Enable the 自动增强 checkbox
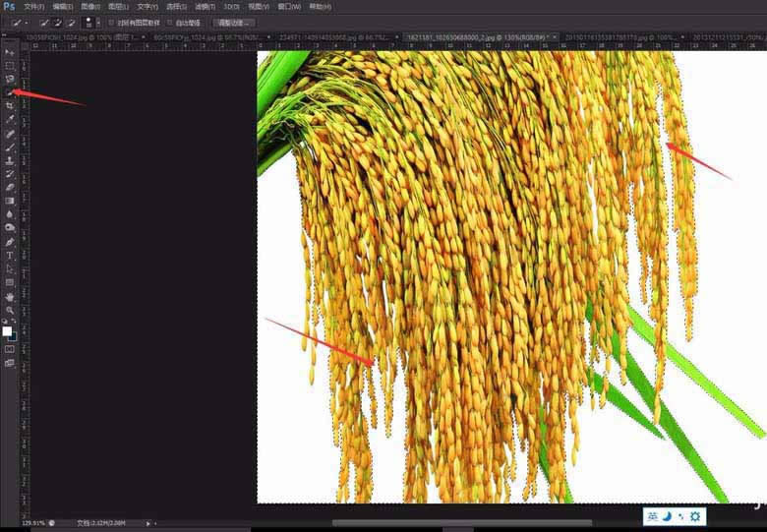The image size is (767, 532). tap(170, 23)
